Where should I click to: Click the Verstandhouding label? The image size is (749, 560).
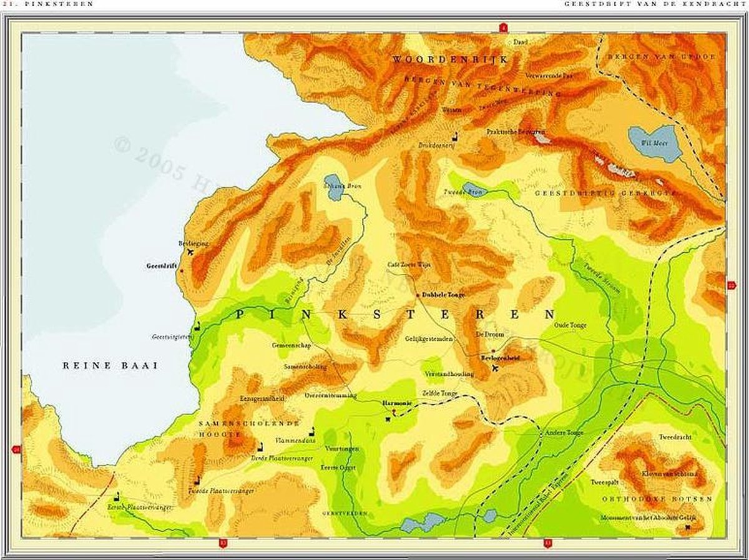[x=449, y=374]
